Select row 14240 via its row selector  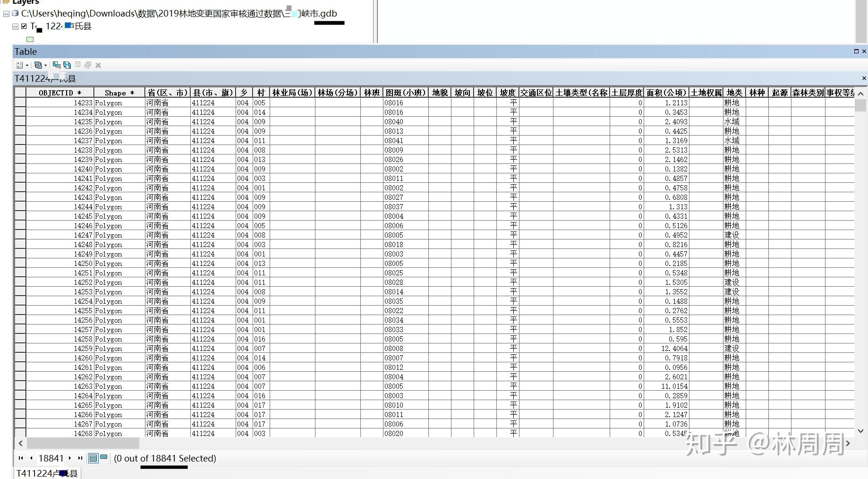20,169
